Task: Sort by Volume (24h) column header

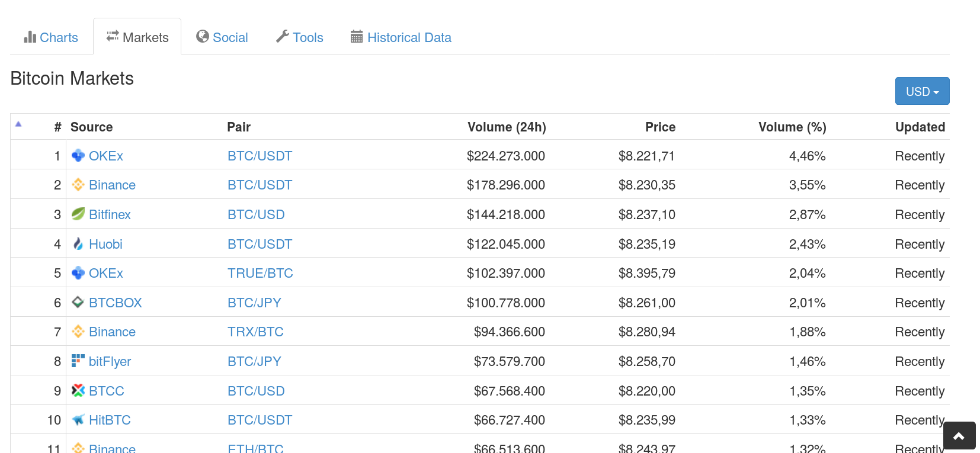Action: point(507,127)
